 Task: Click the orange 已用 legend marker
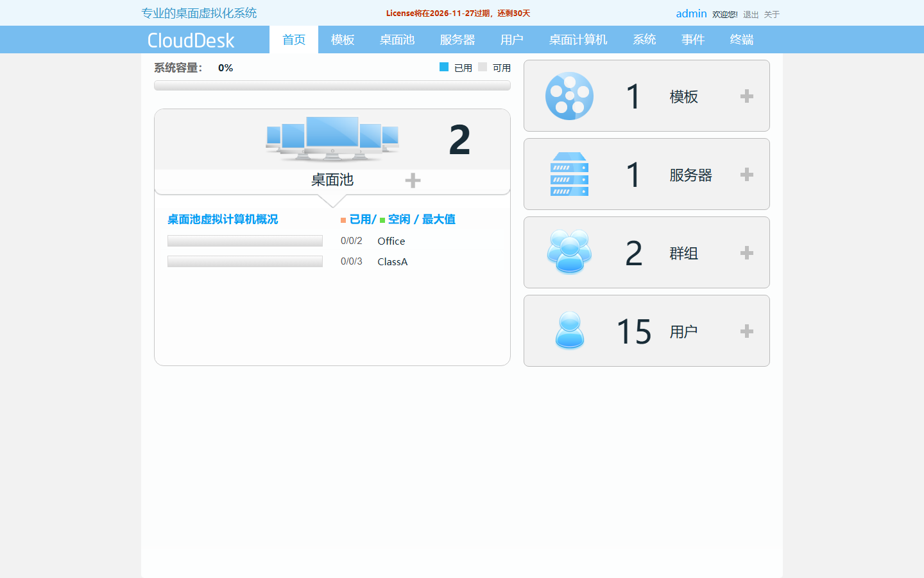coord(343,220)
